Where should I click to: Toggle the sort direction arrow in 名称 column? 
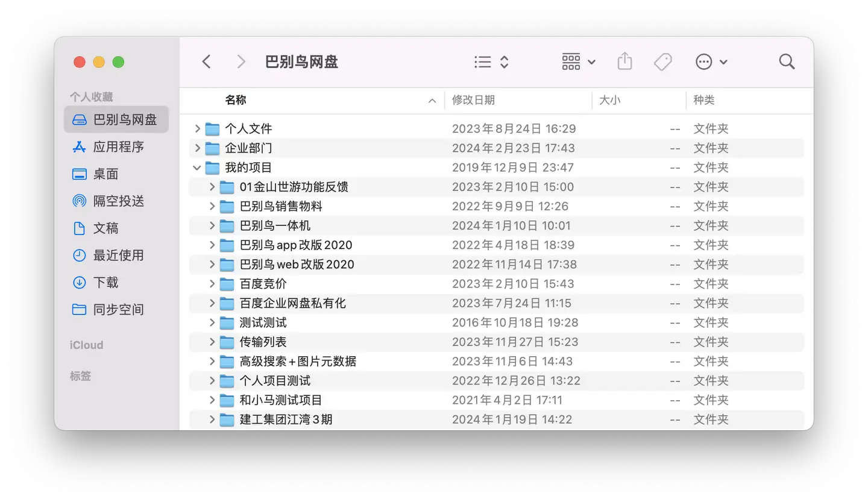[432, 101]
